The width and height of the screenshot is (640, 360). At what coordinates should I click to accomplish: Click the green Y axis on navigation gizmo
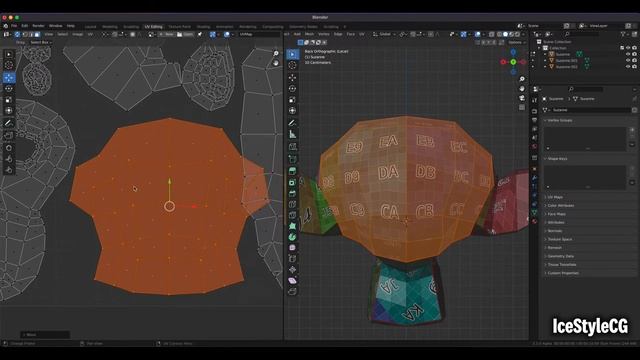[x=513, y=62]
